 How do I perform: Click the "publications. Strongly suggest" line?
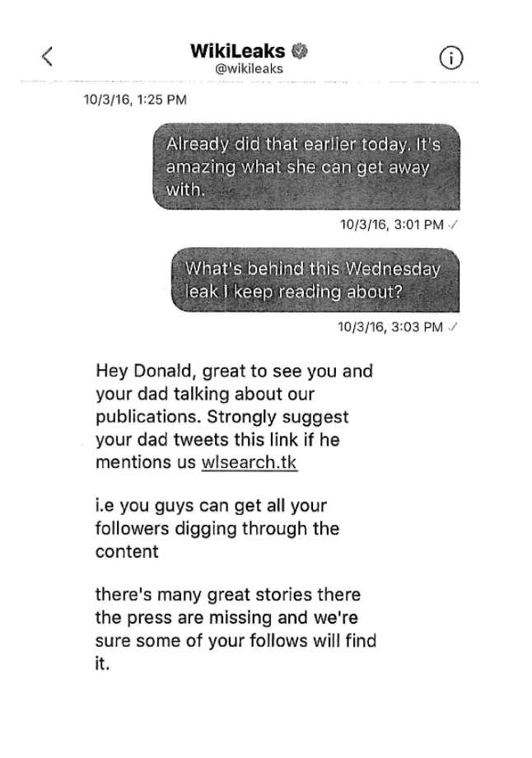pyautogui.click(x=222, y=417)
